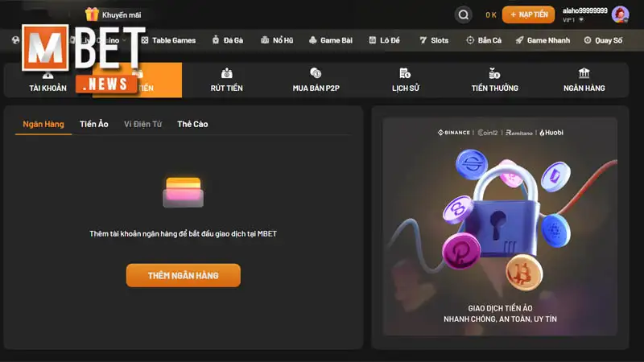
Task: Click the Huobi logo in banner
Action: [551, 133]
